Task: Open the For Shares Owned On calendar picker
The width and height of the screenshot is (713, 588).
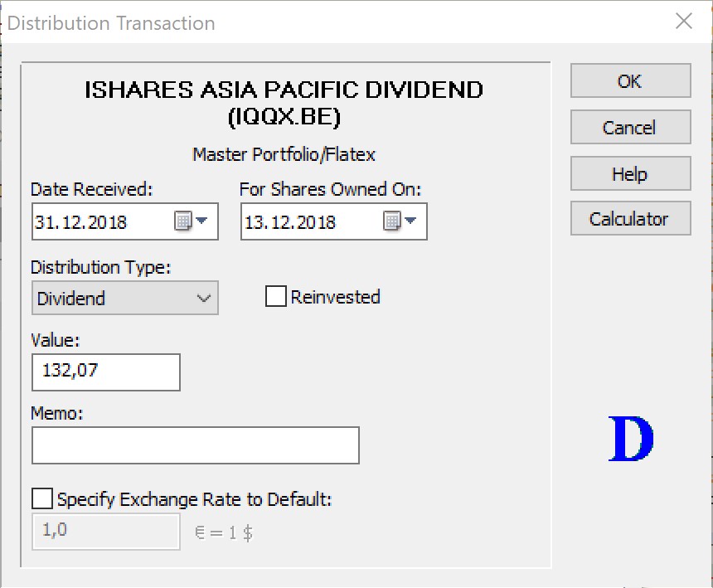Action: coord(400,221)
